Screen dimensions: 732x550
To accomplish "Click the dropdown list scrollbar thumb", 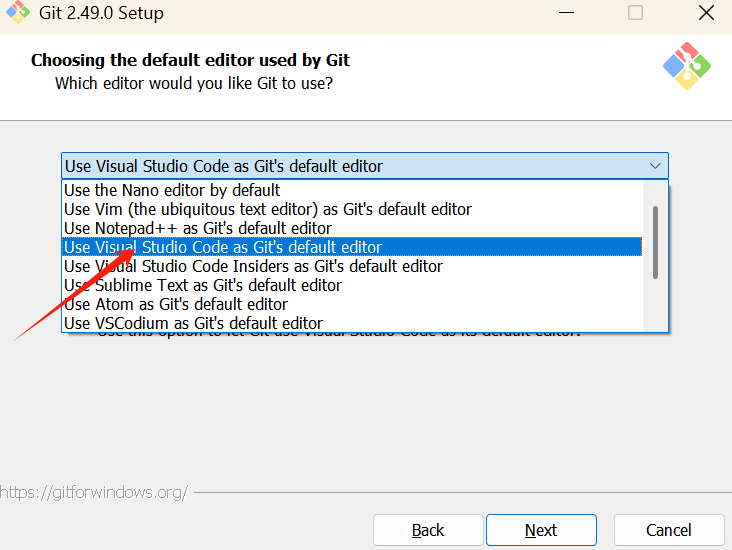I will [x=655, y=242].
